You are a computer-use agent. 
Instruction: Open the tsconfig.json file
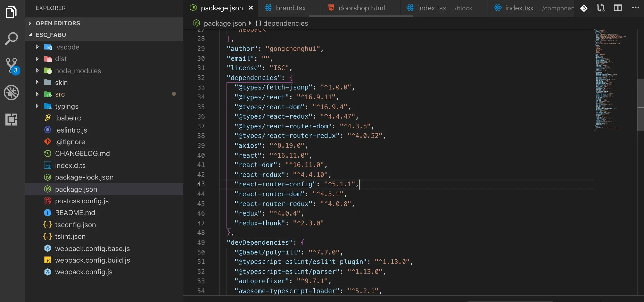point(104,225)
